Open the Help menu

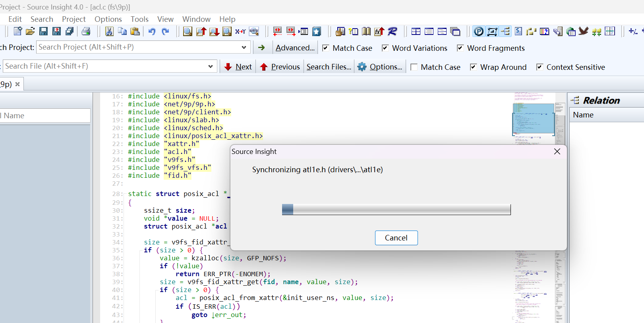tap(227, 19)
